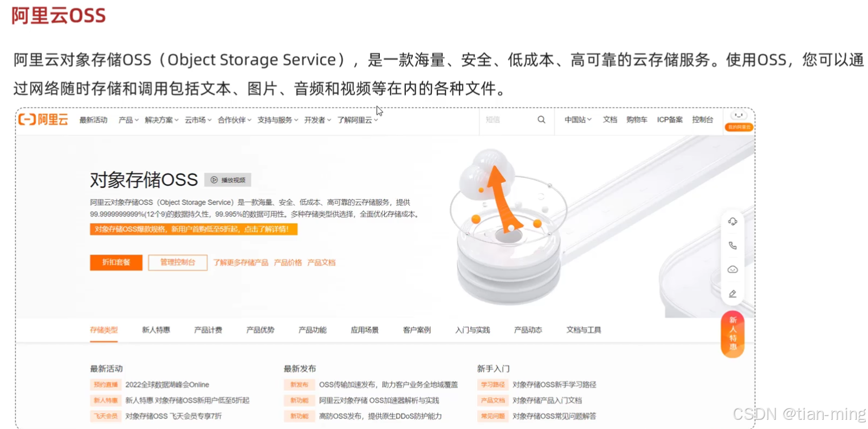Open the headset customer service icon
Image resolution: width=868 pixels, height=429 pixels.
click(x=733, y=221)
